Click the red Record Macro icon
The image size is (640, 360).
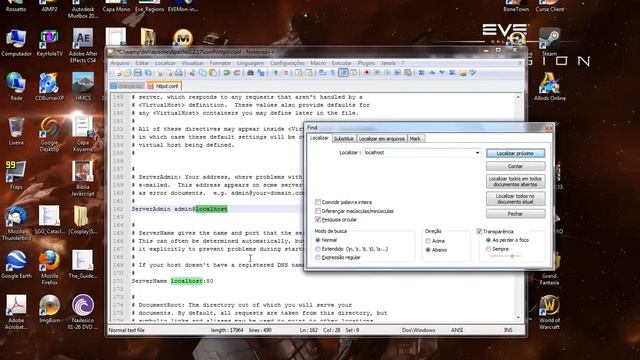367,73
